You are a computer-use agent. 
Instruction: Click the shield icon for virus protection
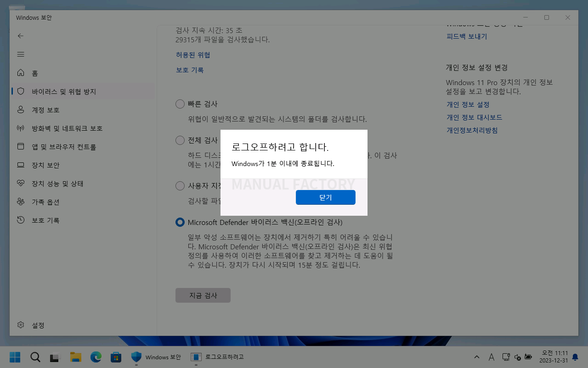(20, 92)
